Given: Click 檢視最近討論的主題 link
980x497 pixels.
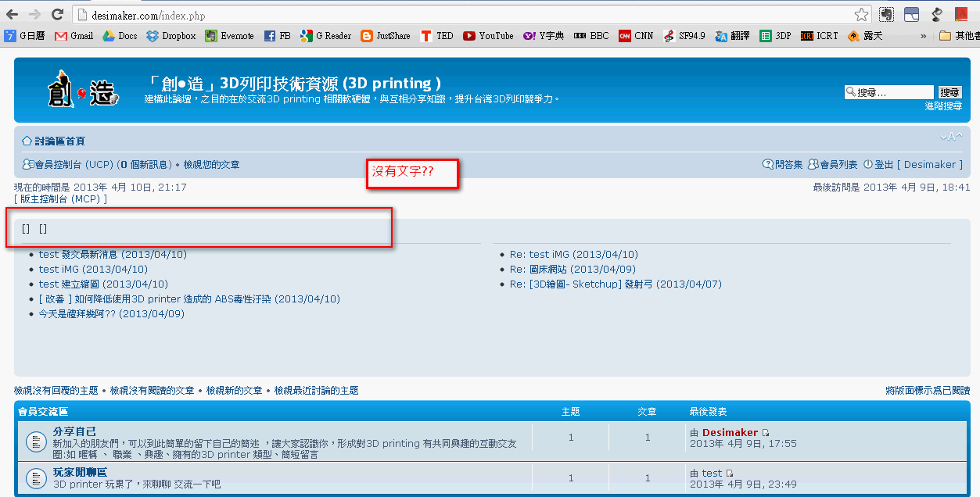Looking at the screenshot, I should (316, 390).
